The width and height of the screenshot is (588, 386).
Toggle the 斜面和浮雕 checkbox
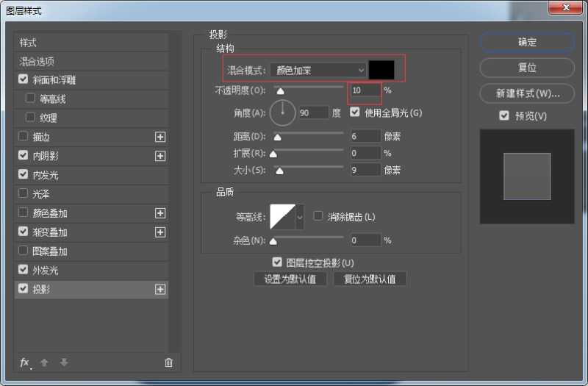click(x=24, y=79)
